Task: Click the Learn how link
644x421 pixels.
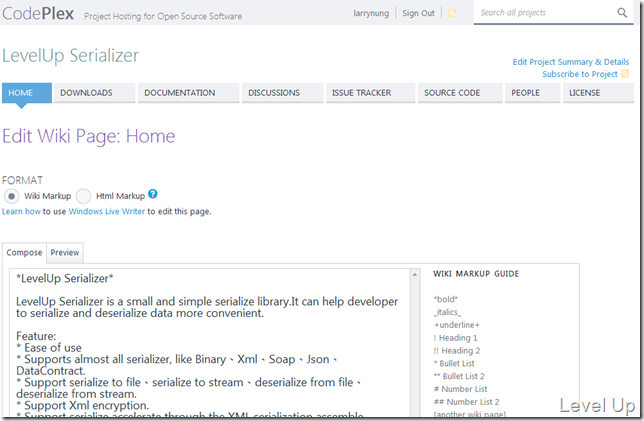Action: click(x=21, y=212)
